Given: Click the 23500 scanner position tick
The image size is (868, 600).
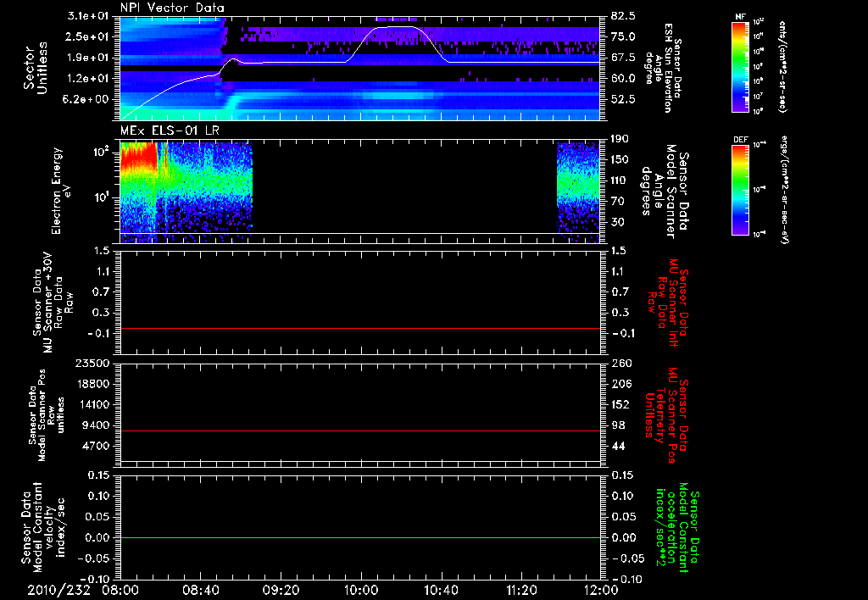Looking at the screenshot, I should pos(94,364).
